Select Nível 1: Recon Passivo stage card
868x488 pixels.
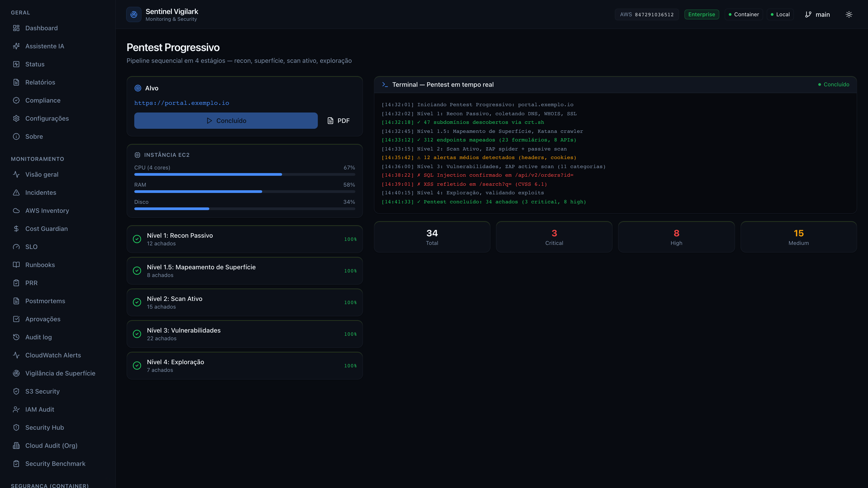(x=245, y=239)
